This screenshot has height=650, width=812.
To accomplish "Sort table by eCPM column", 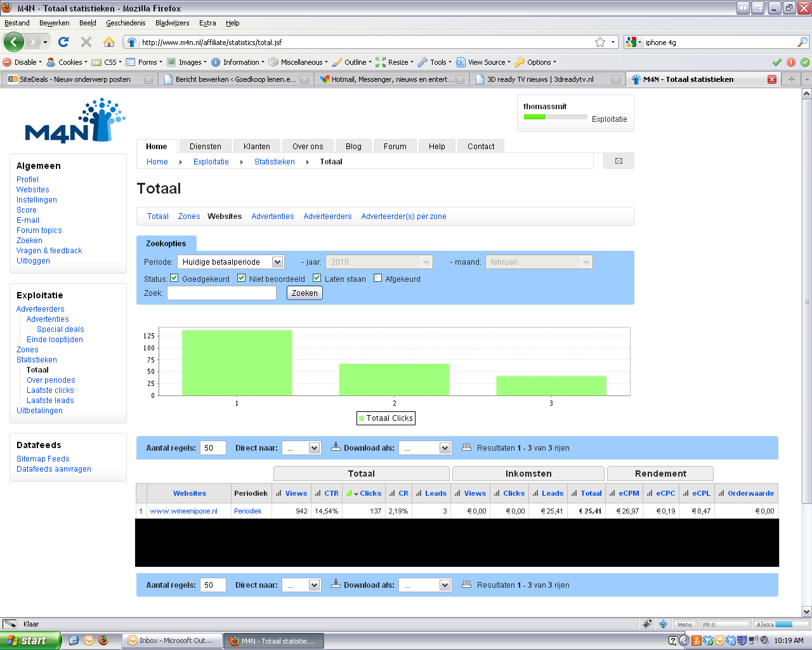I will coord(625,493).
